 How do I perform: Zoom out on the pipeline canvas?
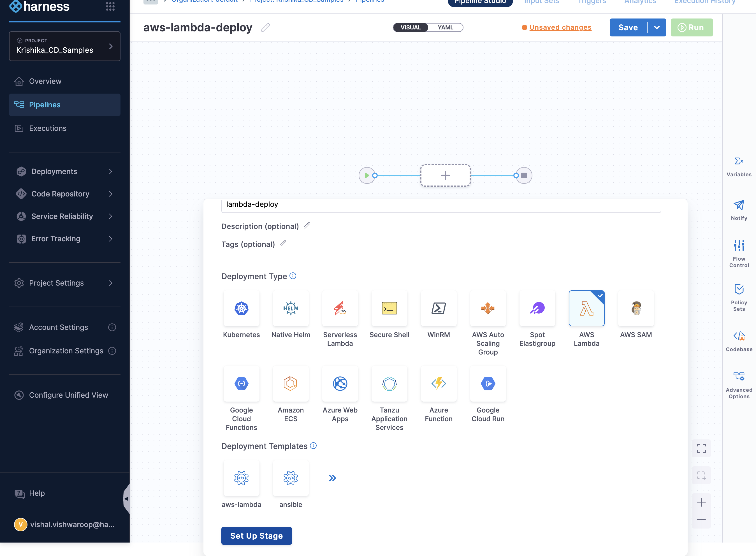pyautogui.click(x=701, y=520)
